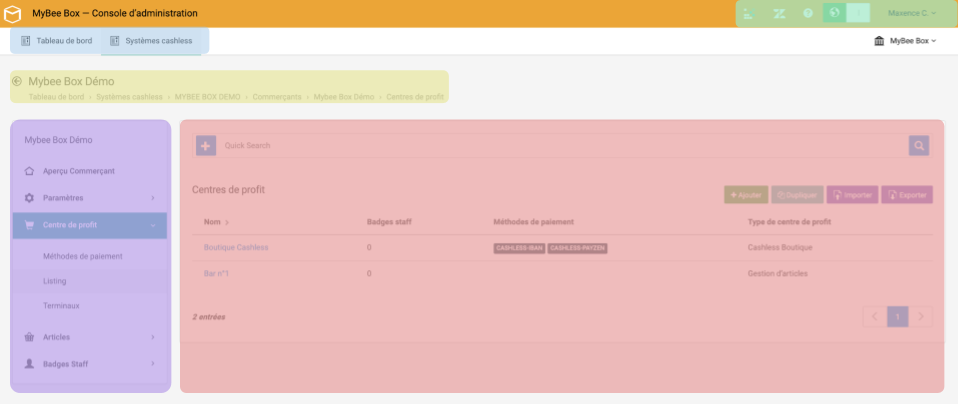Expand the Articles sidebar section
The width and height of the screenshot is (958, 404).
pos(89,337)
